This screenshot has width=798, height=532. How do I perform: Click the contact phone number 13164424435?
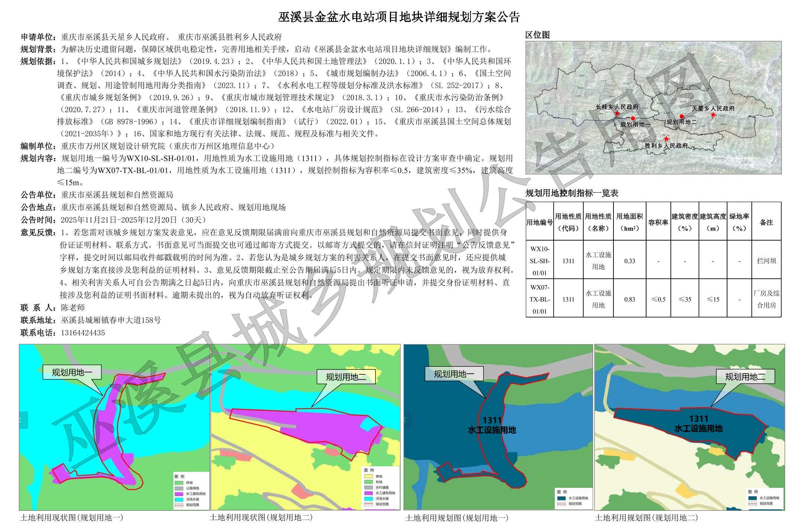pos(83,333)
